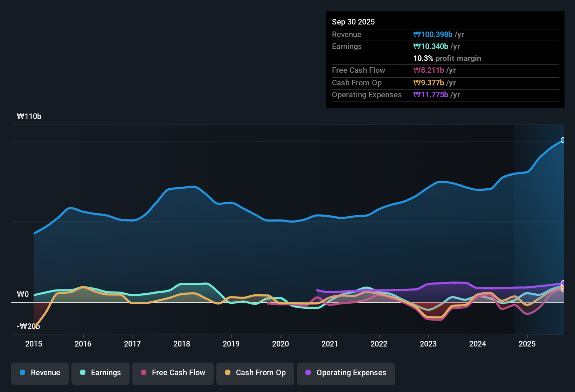575x392 pixels.
Task: Click the 10.3% profit margin text
Action: pos(447,58)
